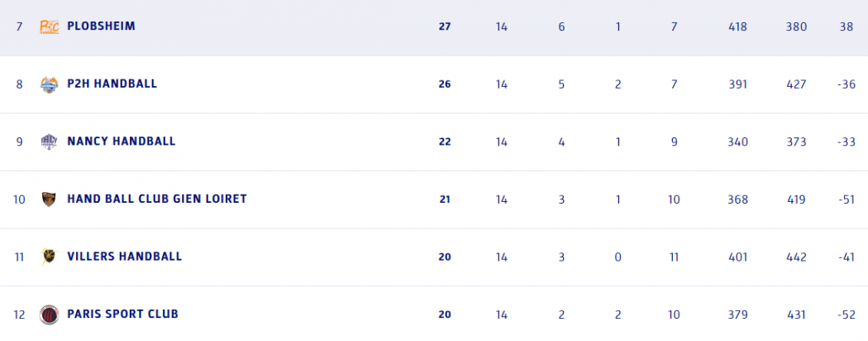Click Plobsheim's goal difference of 38
Screen dimensions: 868x341
(846, 26)
